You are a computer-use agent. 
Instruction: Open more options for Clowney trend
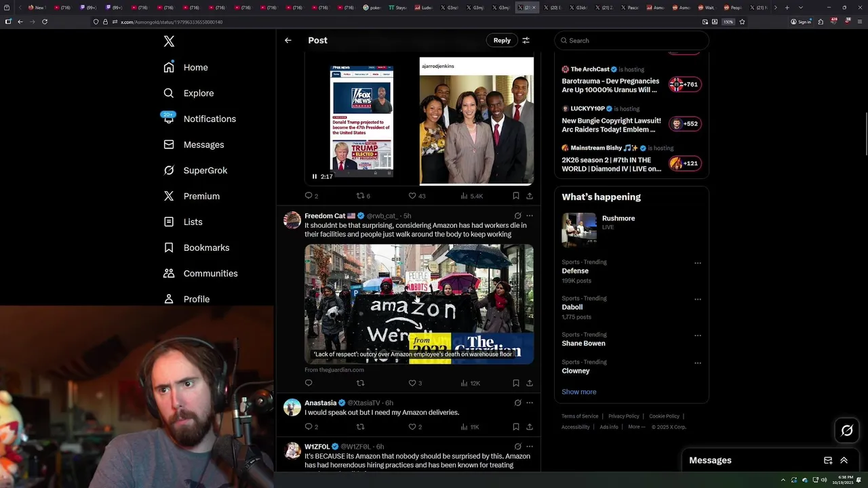(697, 363)
